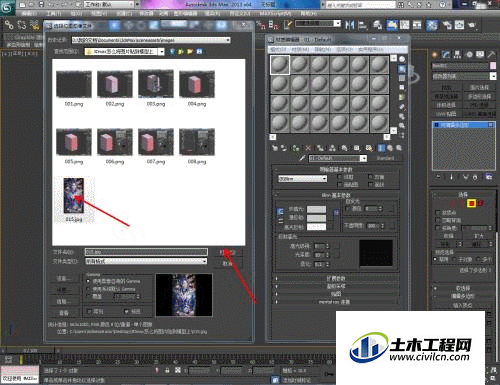
Task: Select Polygon sub-object level in Selection rollout
Action: (x=471, y=203)
